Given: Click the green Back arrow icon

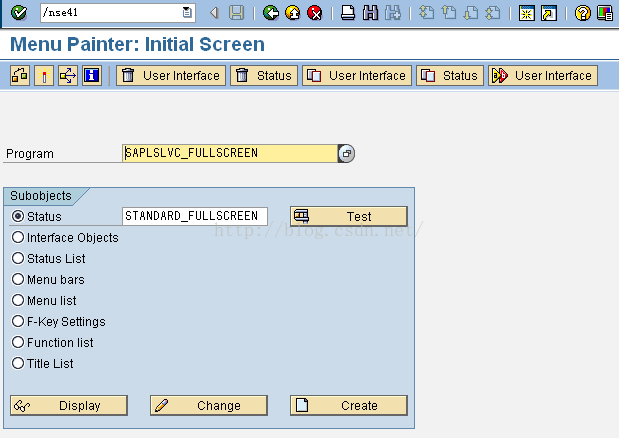Looking at the screenshot, I should pyautogui.click(x=271, y=13).
